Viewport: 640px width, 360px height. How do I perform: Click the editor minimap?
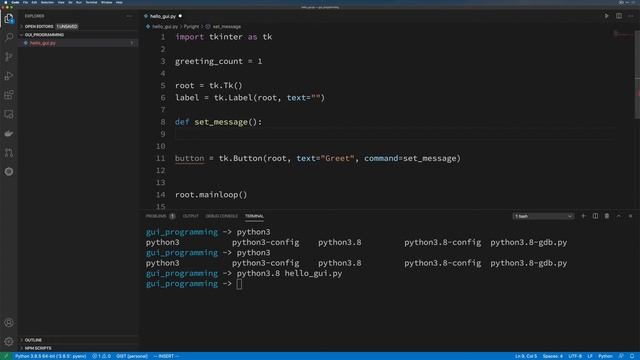pos(623,35)
